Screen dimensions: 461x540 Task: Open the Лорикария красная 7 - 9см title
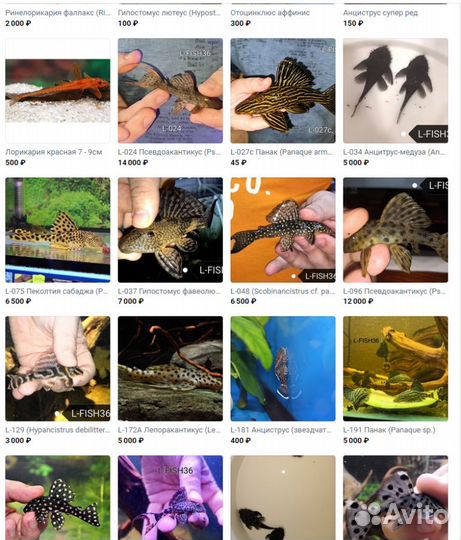(54, 152)
